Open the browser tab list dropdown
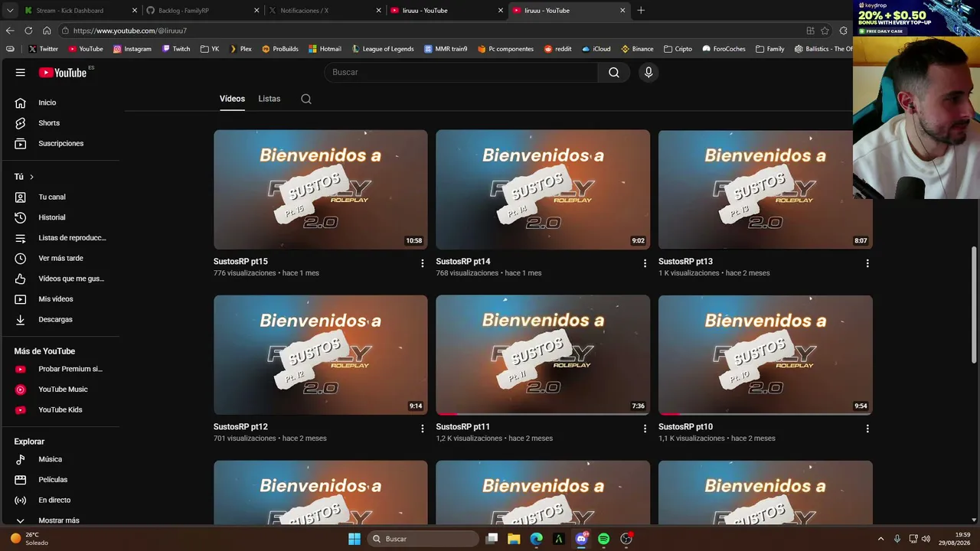Image resolution: width=980 pixels, height=551 pixels. click(10, 11)
